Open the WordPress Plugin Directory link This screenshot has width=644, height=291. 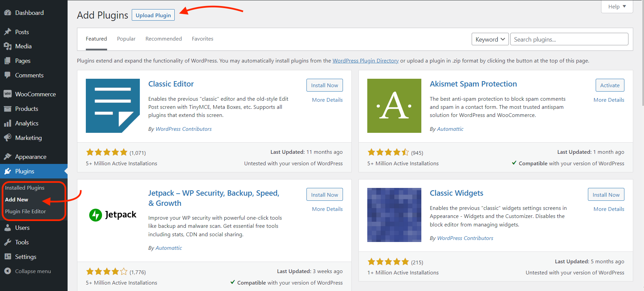click(x=366, y=61)
